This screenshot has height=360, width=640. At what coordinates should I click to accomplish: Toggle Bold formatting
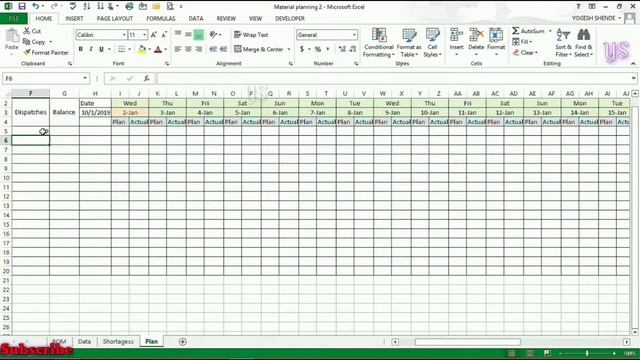pos(80,49)
